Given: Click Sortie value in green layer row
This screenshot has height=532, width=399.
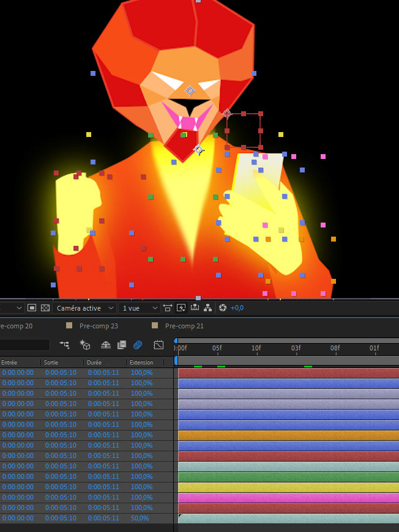Looking at the screenshot, I should (61, 476).
